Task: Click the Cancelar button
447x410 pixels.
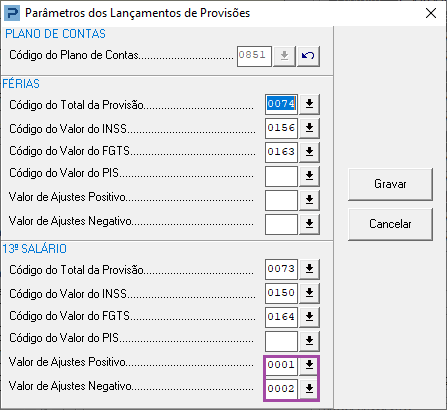Action: pyautogui.click(x=390, y=224)
